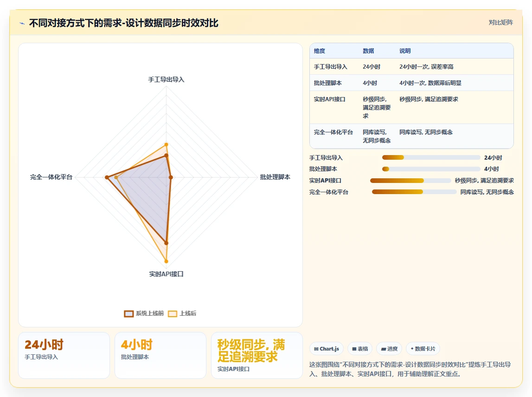This screenshot has height=397, width=532.
Task: Click the 24小时 value beside 手工导出导入 bar
Action: (x=493, y=157)
